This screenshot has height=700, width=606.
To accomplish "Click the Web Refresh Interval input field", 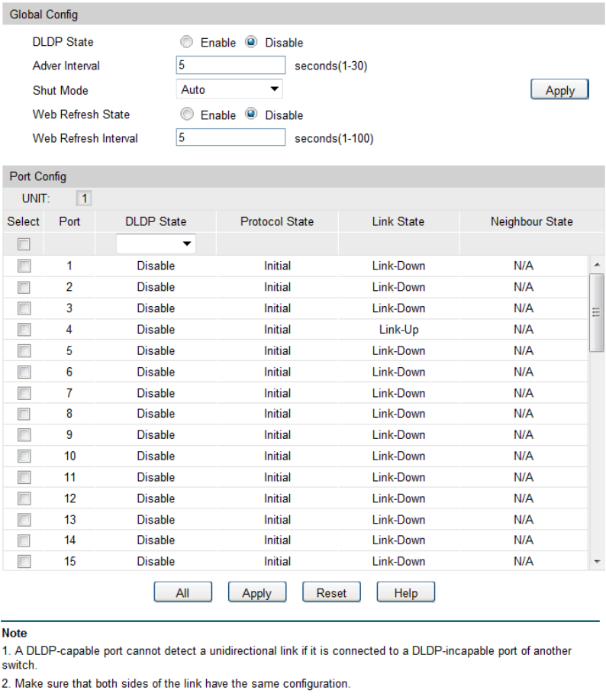I will 230,137.
